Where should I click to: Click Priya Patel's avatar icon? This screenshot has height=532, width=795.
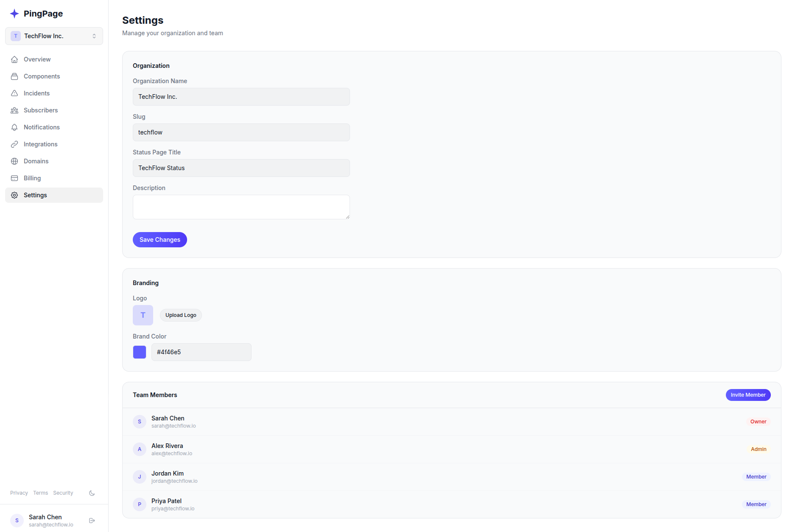[x=140, y=504]
